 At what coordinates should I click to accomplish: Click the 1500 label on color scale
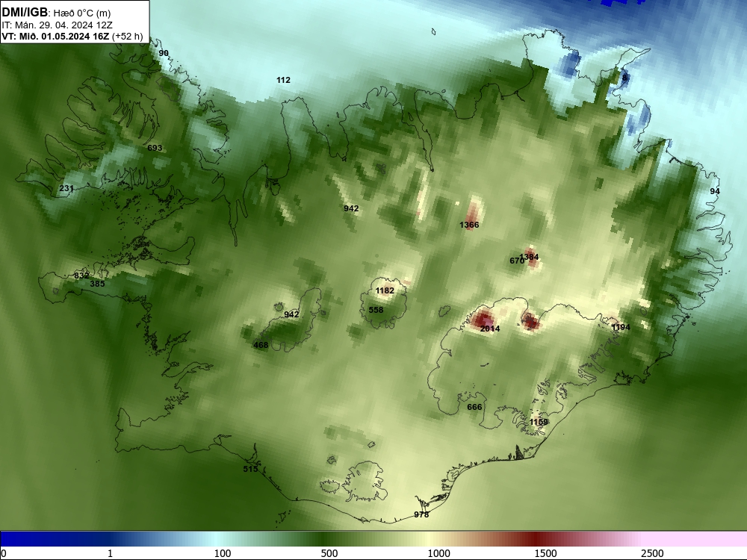[545, 553]
